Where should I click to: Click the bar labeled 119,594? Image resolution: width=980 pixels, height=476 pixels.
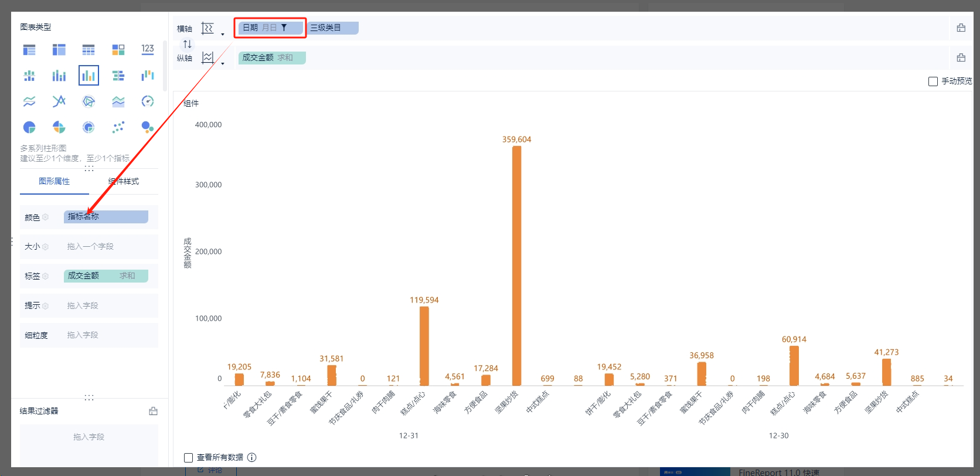424,346
